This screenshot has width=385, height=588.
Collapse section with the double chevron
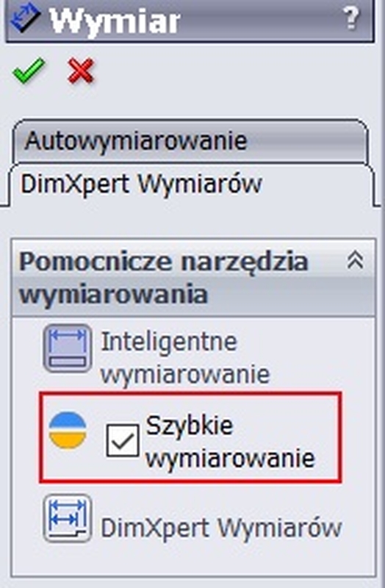click(x=355, y=260)
